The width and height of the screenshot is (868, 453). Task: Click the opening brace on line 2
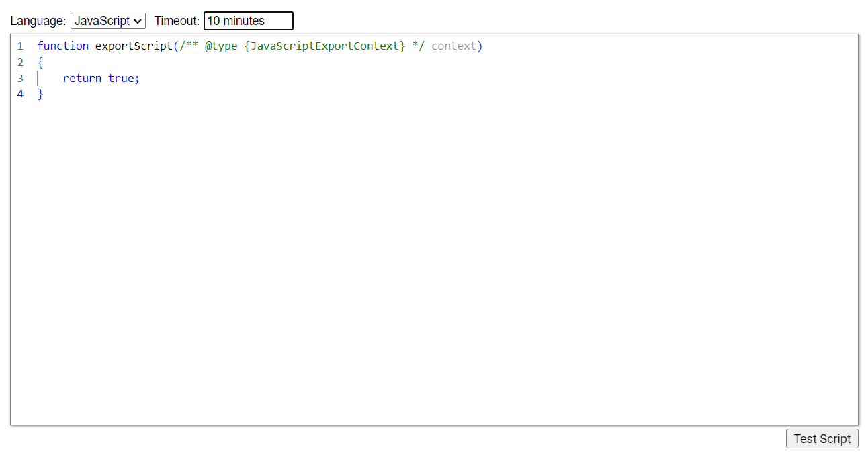coord(40,63)
